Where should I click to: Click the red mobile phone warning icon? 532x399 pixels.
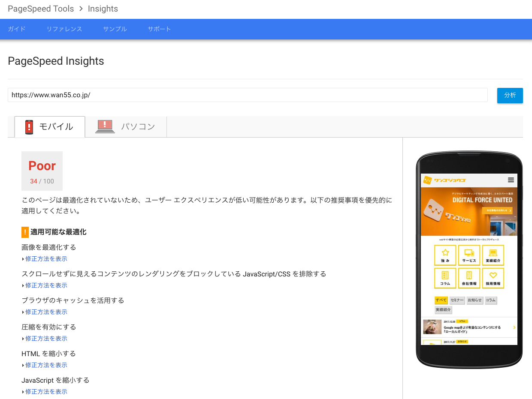[29, 127]
